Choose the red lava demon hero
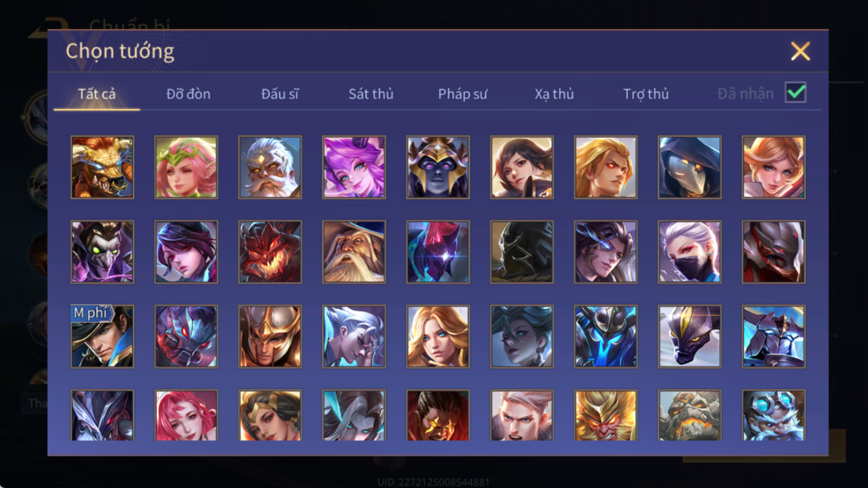This screenshot has height=488, width=868. [270, 252]
